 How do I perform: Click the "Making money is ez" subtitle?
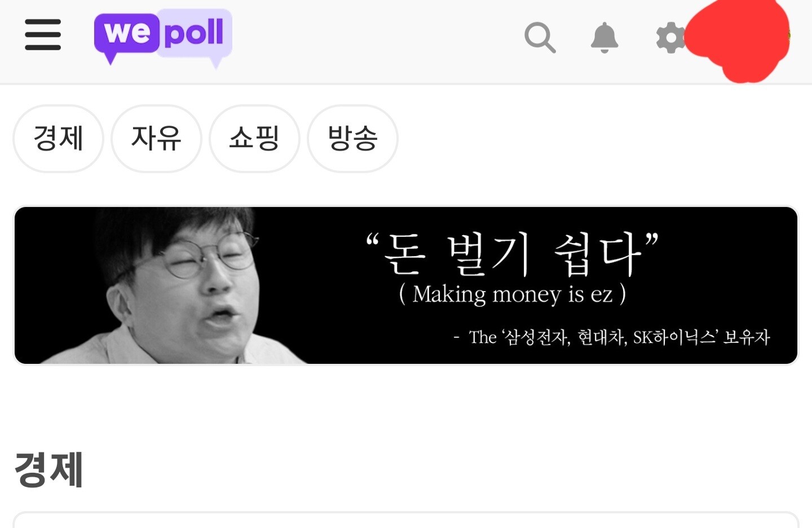pyautogui.click(x=512, y=294)
